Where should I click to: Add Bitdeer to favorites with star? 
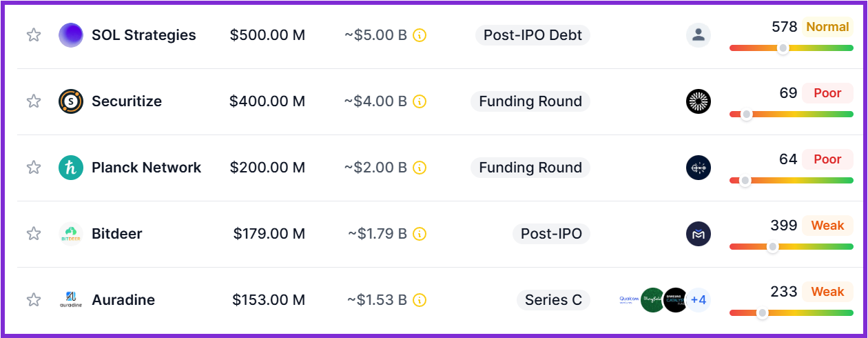34,234
